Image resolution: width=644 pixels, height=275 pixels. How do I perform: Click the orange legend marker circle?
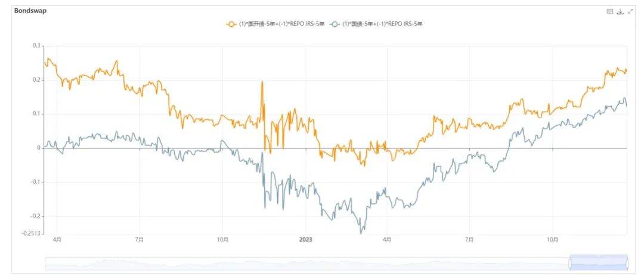tap(231, 24)
